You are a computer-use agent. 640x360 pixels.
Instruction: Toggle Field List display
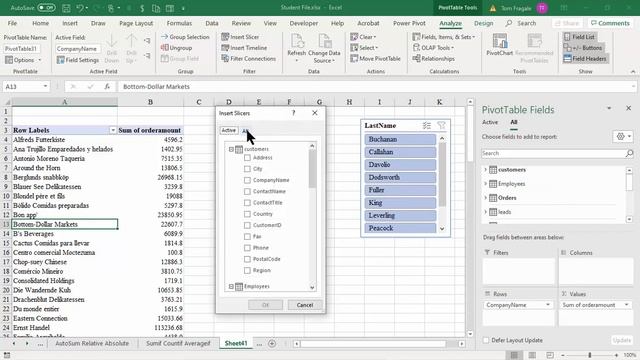coord(579,37)
